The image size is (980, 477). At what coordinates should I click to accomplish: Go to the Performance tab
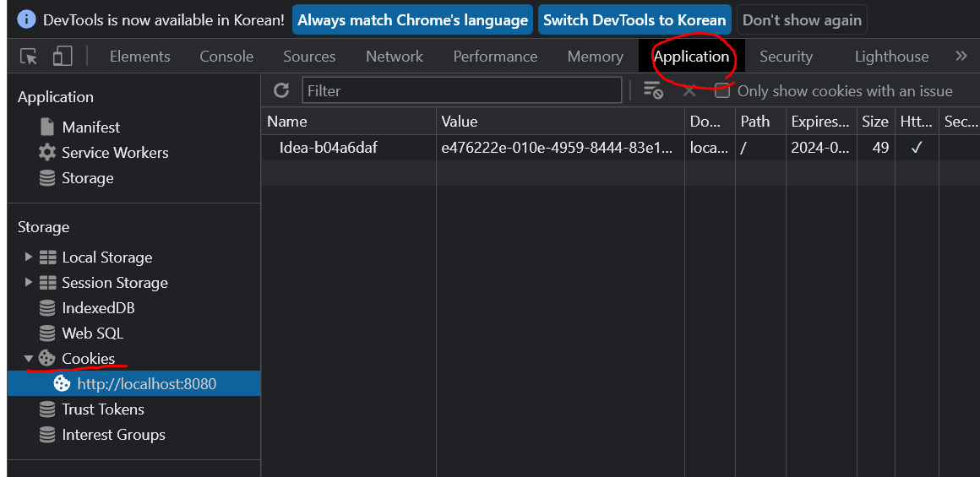click(x=495, y=57)
